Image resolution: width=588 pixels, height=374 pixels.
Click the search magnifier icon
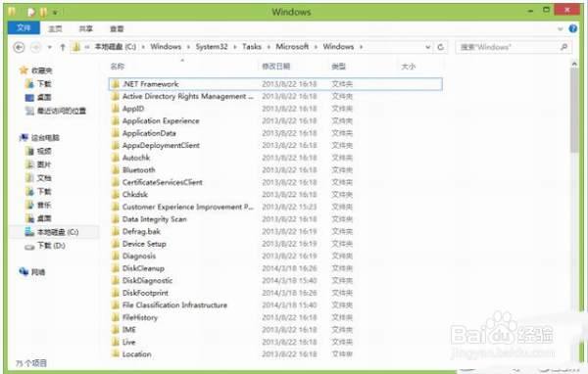tap(563, 47)
